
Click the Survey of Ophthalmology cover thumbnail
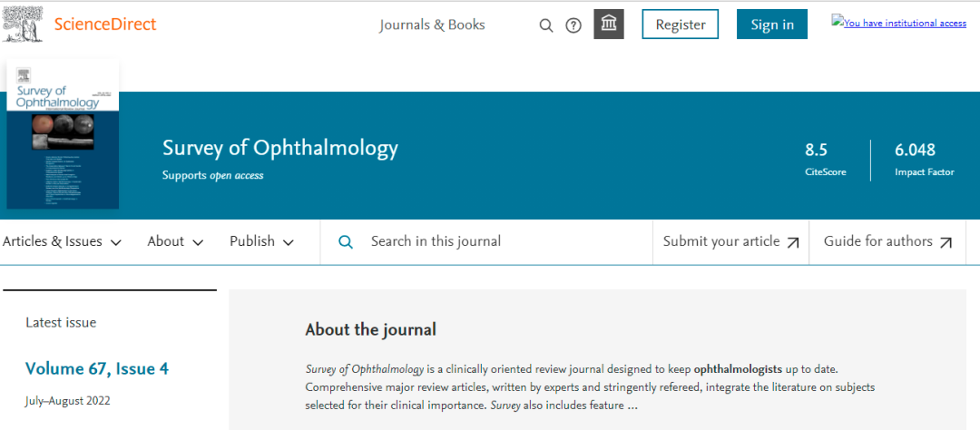pos(63,134)
